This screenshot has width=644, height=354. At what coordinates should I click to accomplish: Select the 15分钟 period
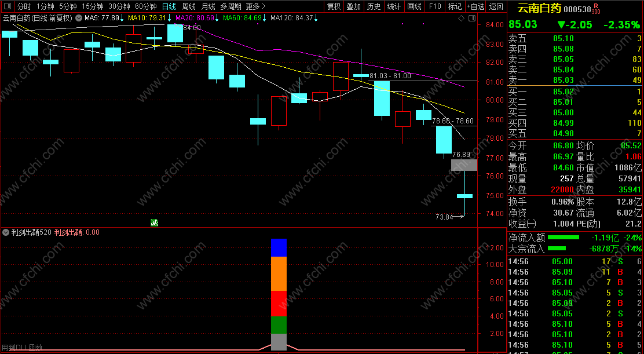tap(93, 6)
